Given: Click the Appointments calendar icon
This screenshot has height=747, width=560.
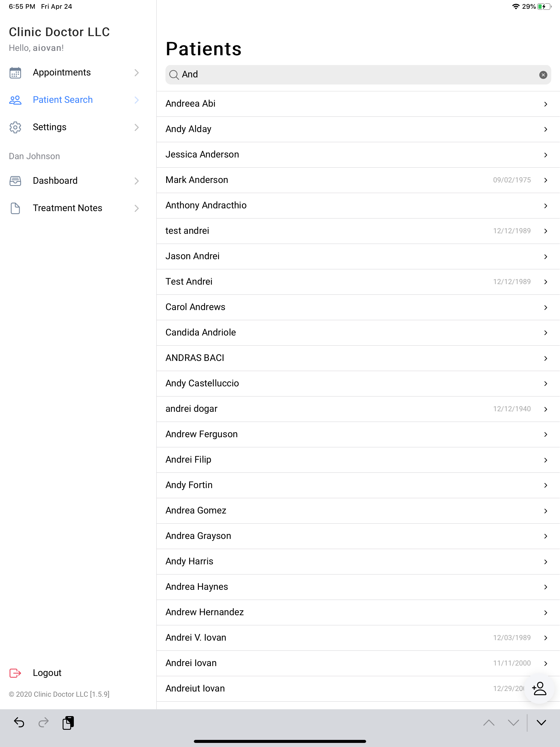Looking at the screenshot, I should [x=15, y=73].
